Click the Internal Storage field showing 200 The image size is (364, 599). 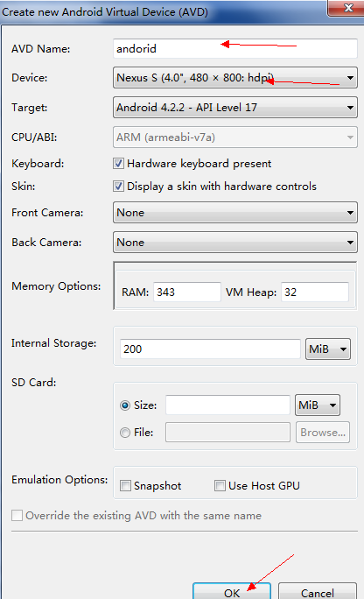coord(210,349)
